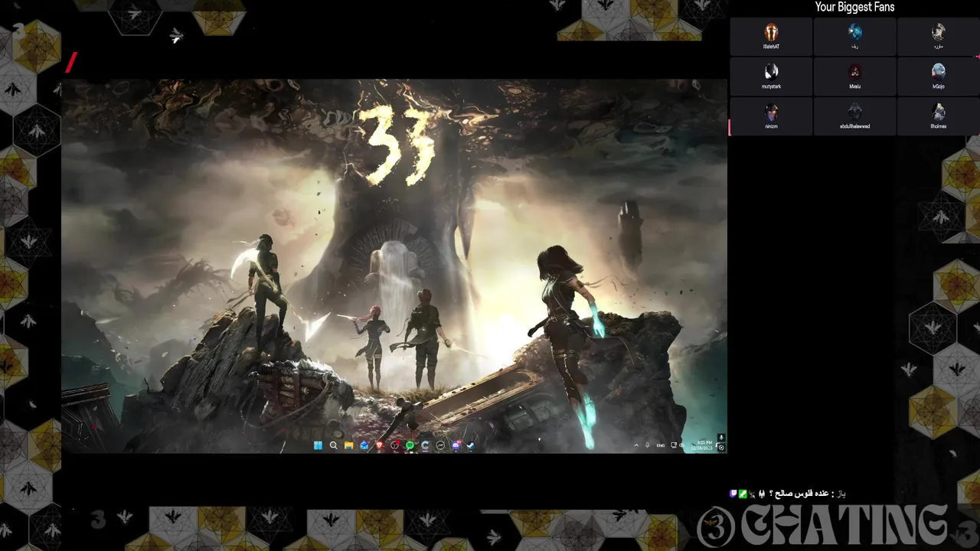Select fan card lholmes
The image size is (980, 551).
tap(938, 116)
